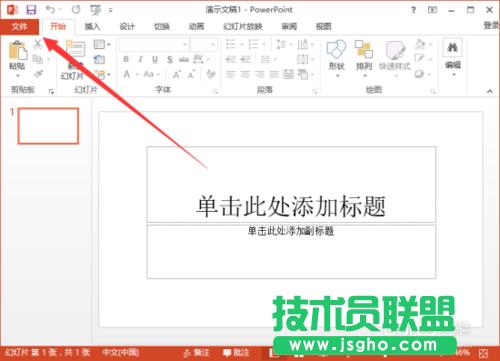Viewport: 500px width, 361px height.
Task: Open the Customize Quick Access Toolbar dropdown
Action: click(111, 10)
